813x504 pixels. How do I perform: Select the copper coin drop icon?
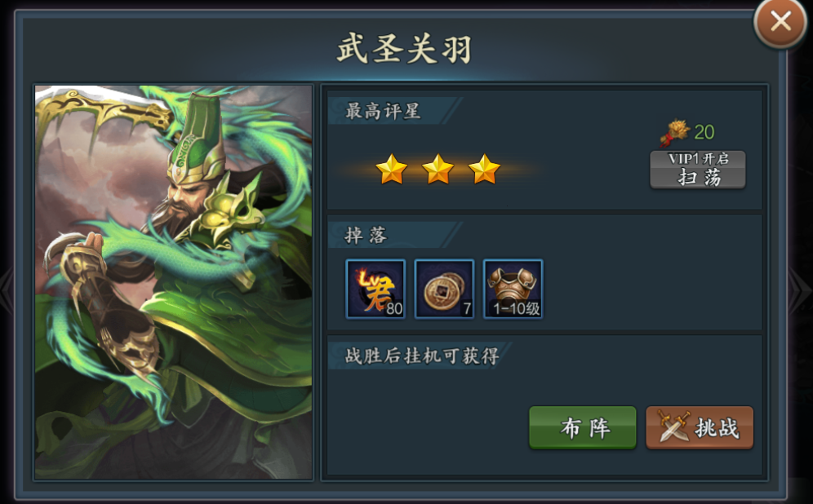pyautogui.click(x=444, y=289)
